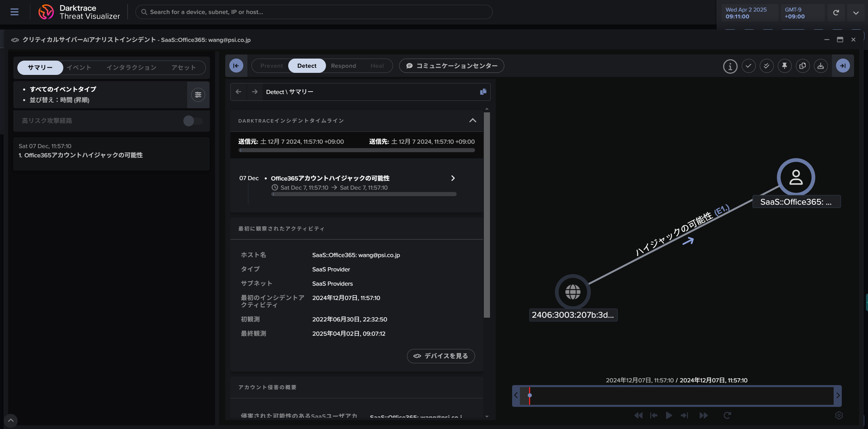
Task: Pin the incident with pin icon
Action: [785, 66]
